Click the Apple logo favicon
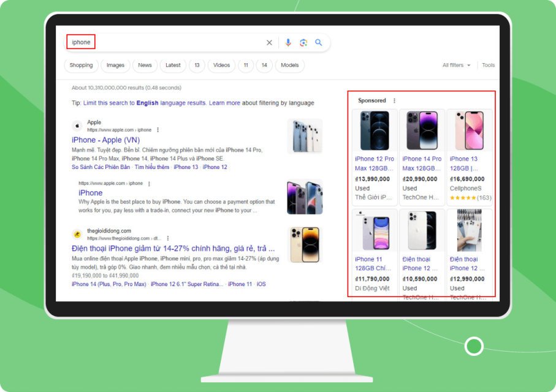The height and width of the screenshot is (392, 556). 77,126
